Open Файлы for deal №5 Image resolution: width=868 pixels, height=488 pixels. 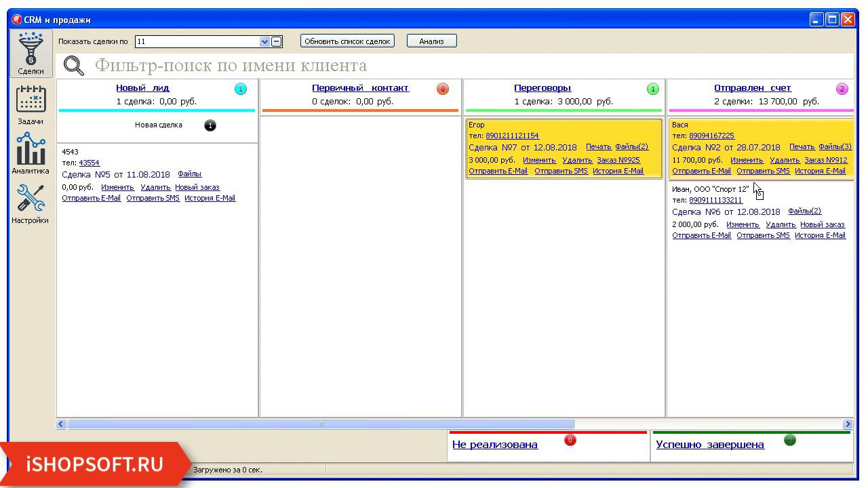(190, 174)
